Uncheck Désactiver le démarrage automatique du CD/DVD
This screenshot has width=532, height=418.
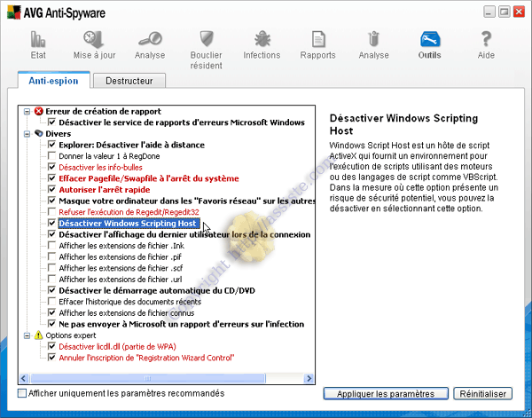pyautogui.click(x=51, y=290)
